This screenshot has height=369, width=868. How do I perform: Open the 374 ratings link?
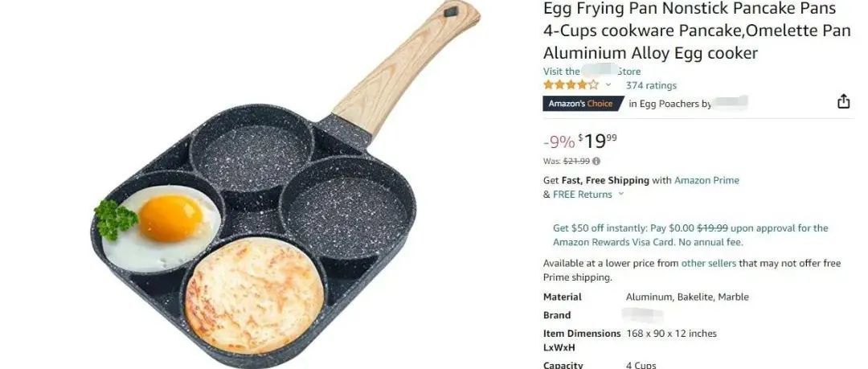point(651,85)
